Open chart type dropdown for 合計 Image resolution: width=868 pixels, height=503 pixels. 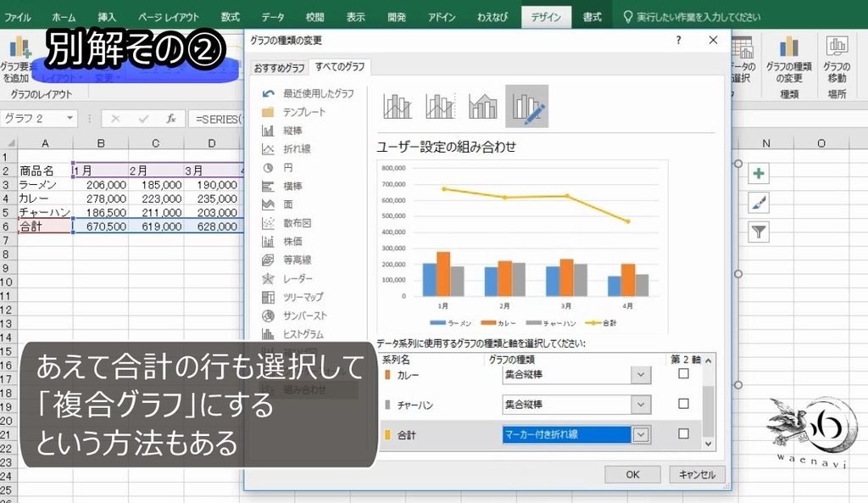[641, 435]
